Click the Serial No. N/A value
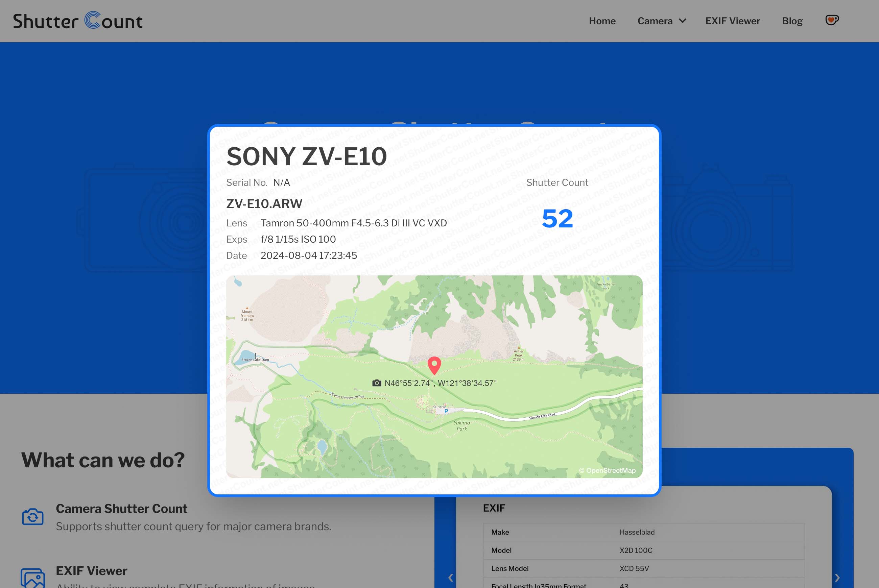The image size is (879, 588). pyautogui.click(x=281, y=182)
